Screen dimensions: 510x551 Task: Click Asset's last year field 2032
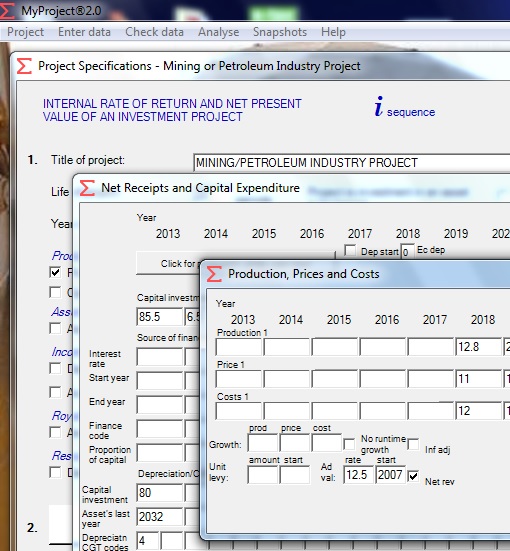coord(160,517)
